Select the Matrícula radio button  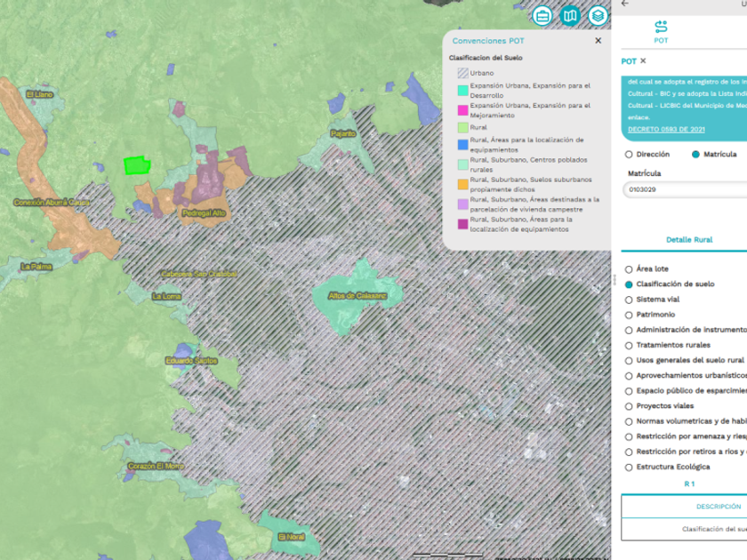pos(695,155)
